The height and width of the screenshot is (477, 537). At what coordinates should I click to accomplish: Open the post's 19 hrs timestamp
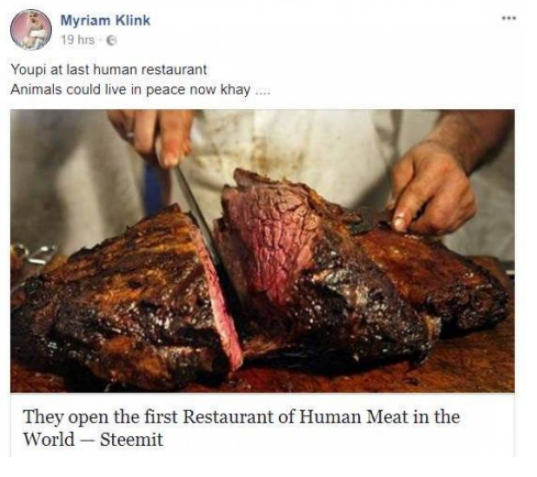tap(77, 40)
